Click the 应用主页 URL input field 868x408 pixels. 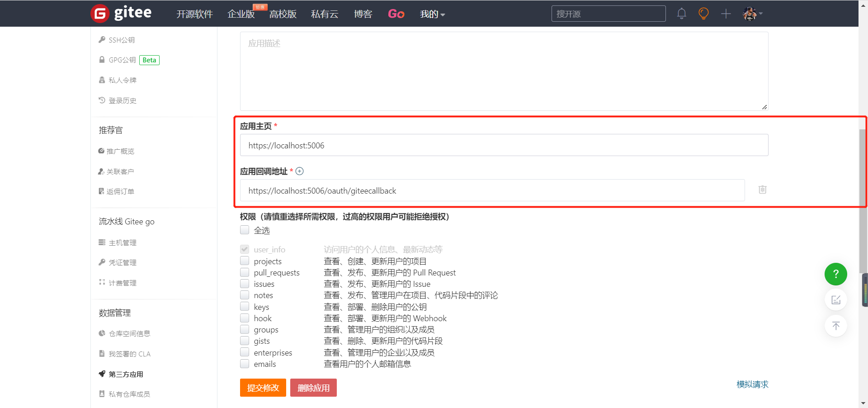(504, 145)
